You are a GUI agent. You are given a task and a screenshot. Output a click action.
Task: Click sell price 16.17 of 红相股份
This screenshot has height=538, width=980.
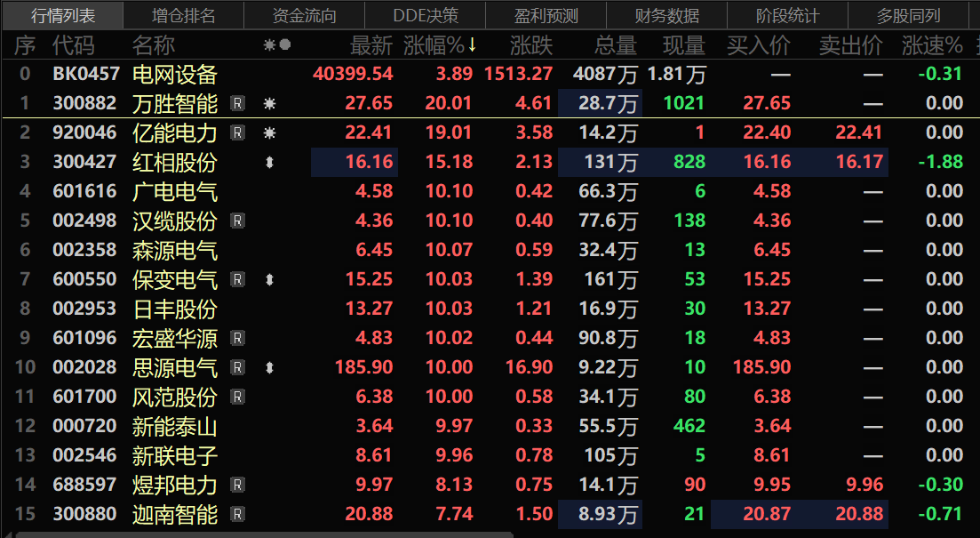(x=859, y=162)
